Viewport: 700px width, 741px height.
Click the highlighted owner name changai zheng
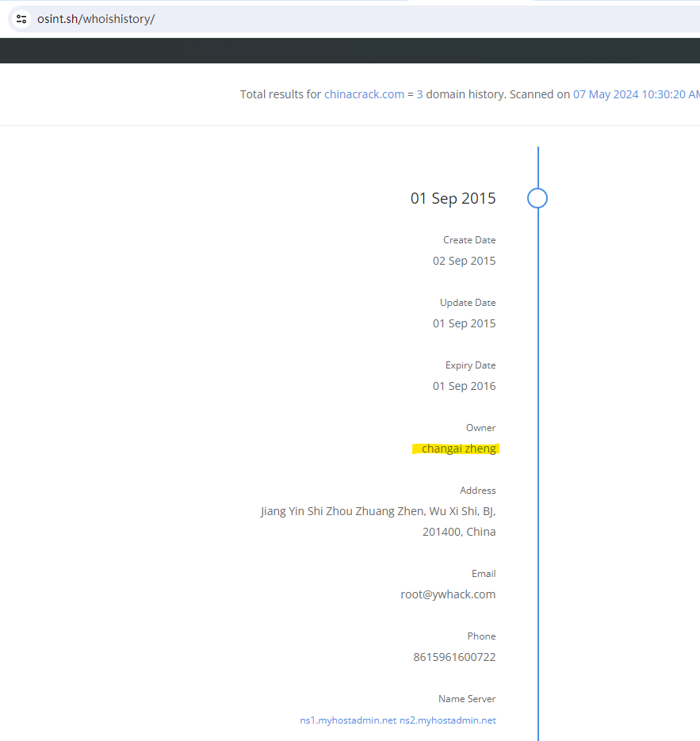(458, 449)
